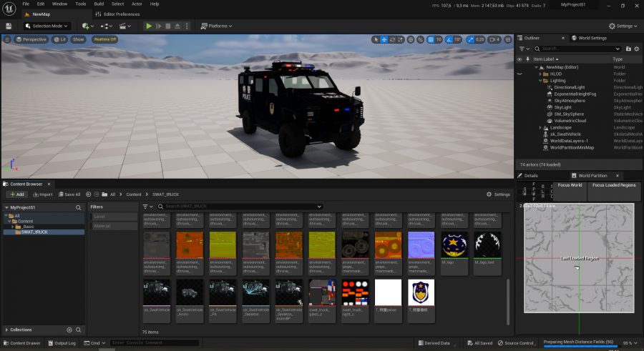Adjust camera speed button showing 4

(x=494, y=39)
